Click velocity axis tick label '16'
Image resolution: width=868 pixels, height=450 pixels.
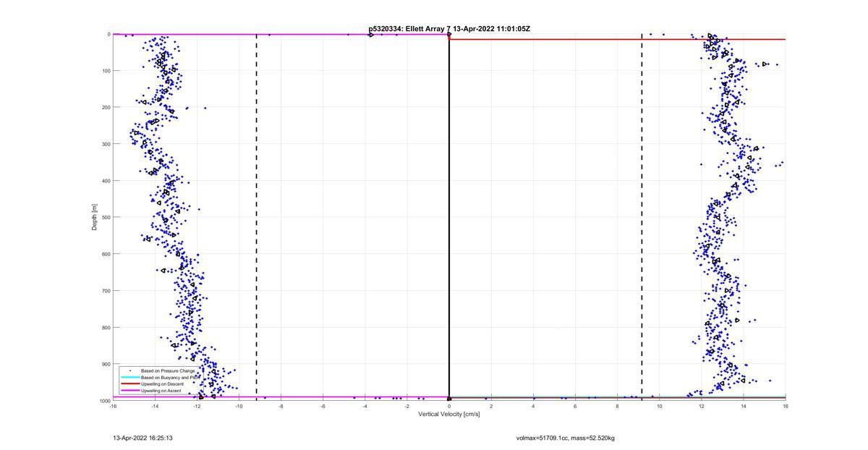pos(785,406)
